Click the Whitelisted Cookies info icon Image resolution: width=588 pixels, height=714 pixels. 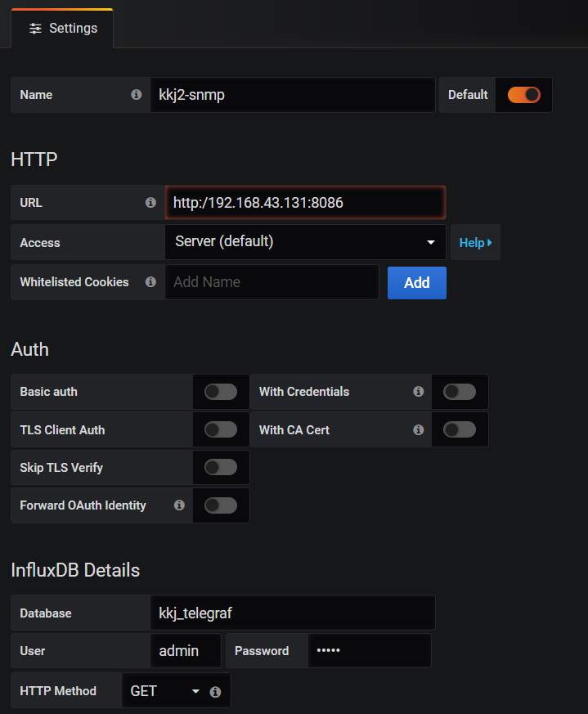pyautogui.click(x=150, y=282)
